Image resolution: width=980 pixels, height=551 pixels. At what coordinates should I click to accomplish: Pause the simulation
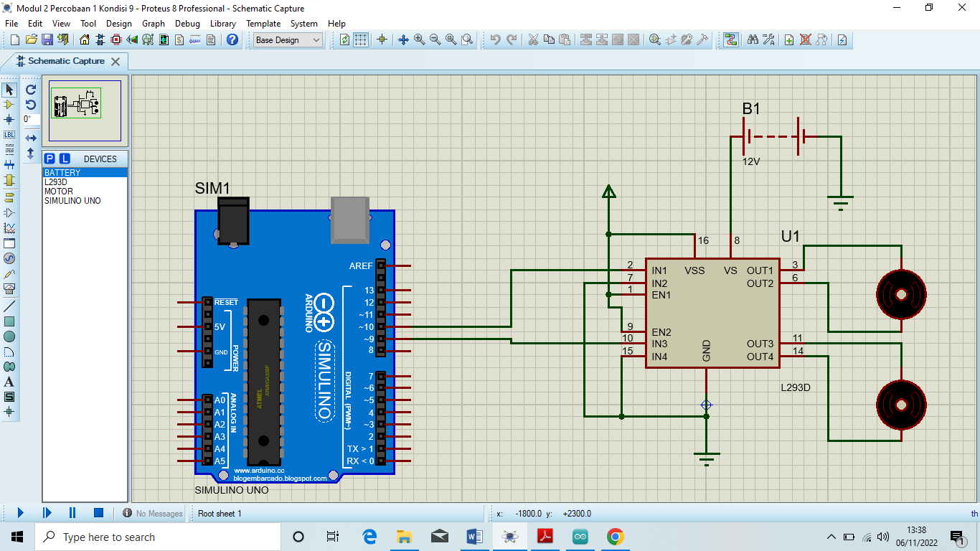[72, 513]
